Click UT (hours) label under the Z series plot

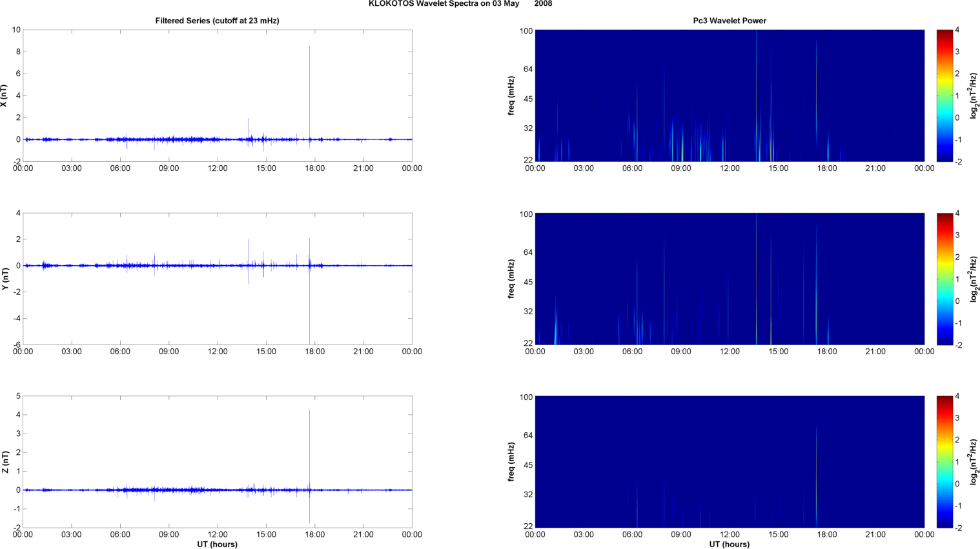(x=217, y=544)
